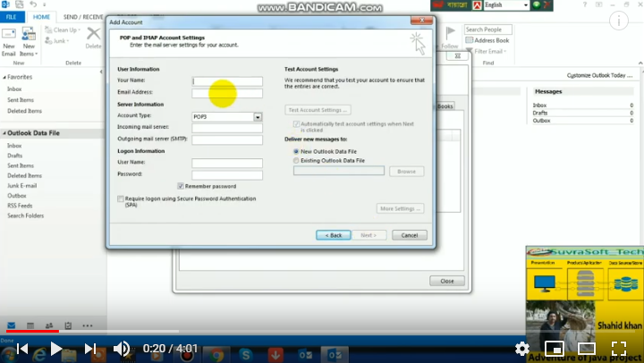This screenshot has width=644, height=363.
Task: Switch to the SEND / RECEIVE tab
Action: tap(82, 17)
